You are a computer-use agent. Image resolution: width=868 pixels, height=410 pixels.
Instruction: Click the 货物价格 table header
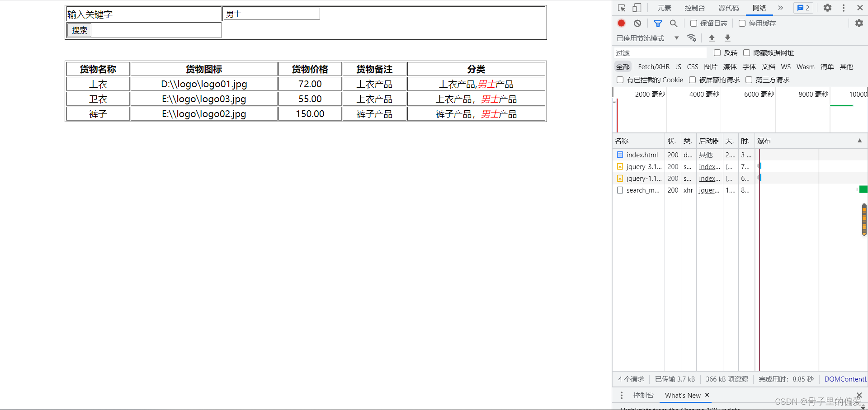point(310,69)
